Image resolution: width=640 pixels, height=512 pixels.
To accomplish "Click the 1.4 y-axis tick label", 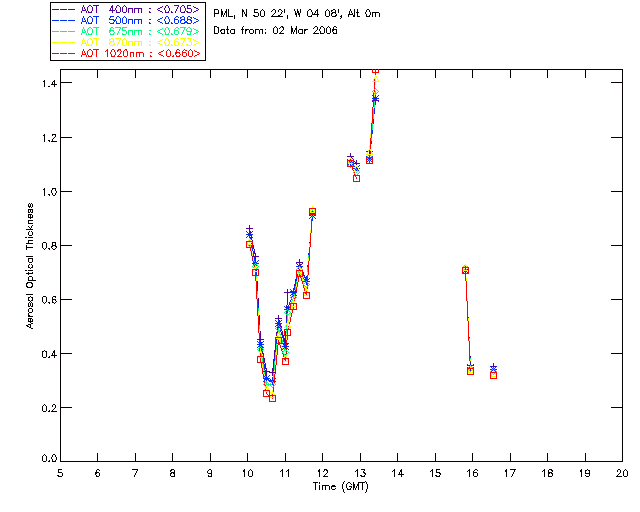I will point(49,83).
